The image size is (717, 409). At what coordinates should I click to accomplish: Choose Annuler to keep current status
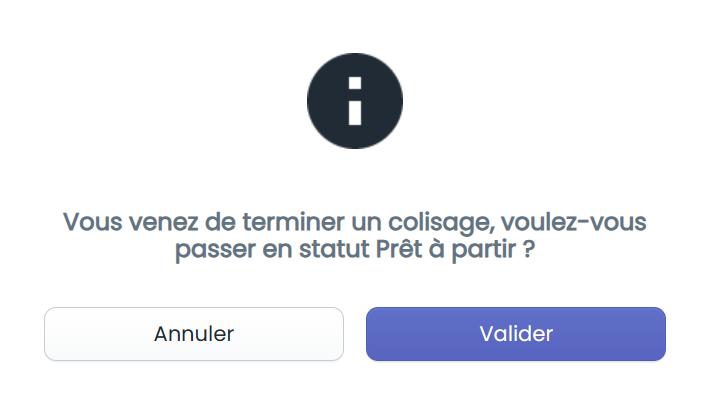[194, 334]
